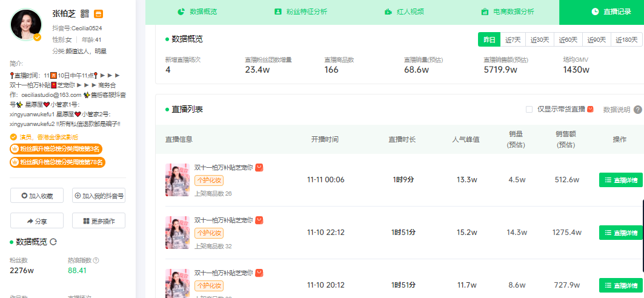Click the 512.6w sales amount cell
This screenshot has height=298, width=644.
click(566, 180)
